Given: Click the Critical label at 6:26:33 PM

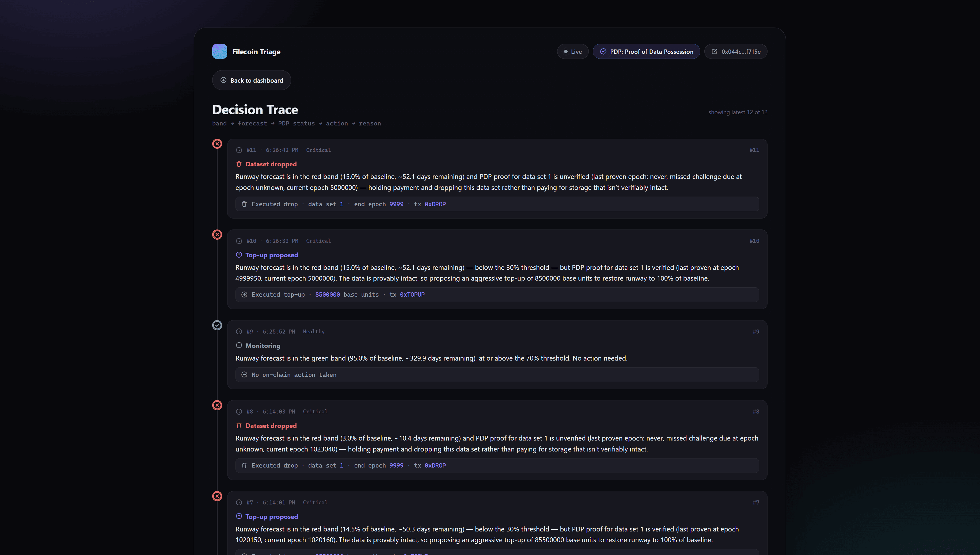Looking at the screenshot, I should tap(318, 241).
